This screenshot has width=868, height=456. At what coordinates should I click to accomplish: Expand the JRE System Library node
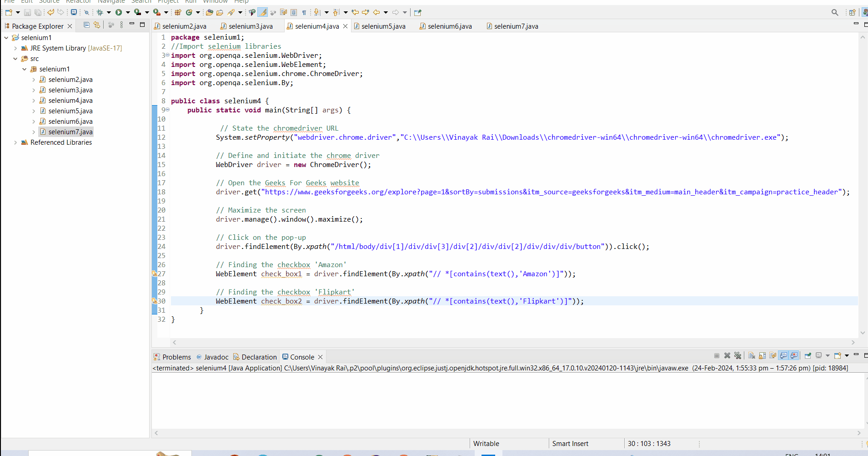(x=15, y=48)
